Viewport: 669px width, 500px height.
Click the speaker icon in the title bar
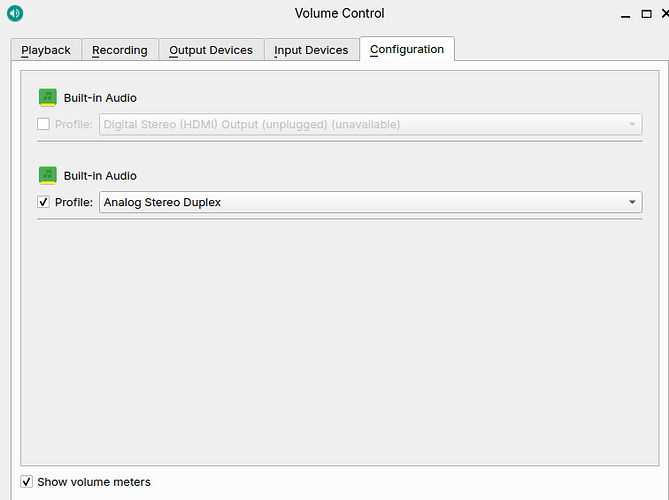(x=14, y=14)
